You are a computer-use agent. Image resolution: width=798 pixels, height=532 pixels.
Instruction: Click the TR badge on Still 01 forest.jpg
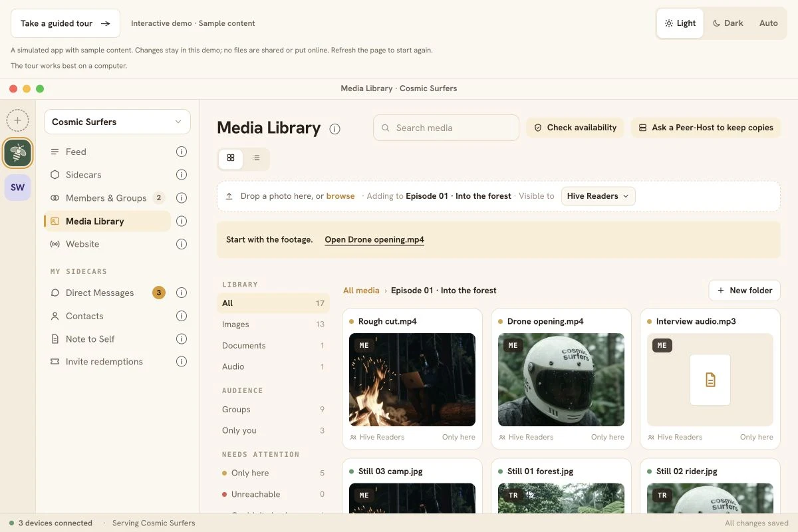click(x=513, y=495)
